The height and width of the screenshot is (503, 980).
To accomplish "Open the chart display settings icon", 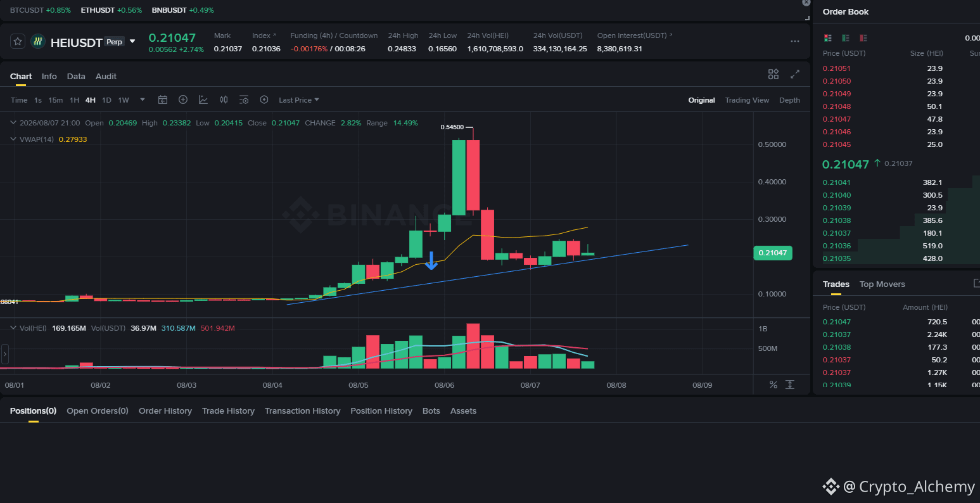I will pyautogui.click(x=244, y=99).
